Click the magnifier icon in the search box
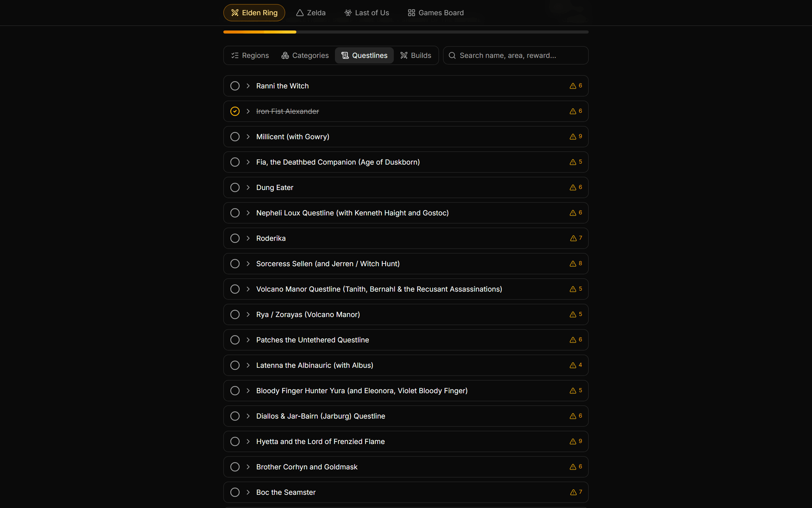Screen dimensions: 812x508 [452, 56]
